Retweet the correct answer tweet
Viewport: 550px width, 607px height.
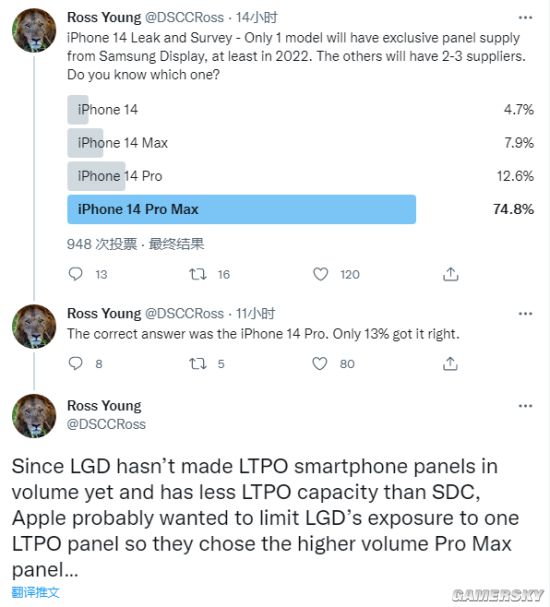[x=198, y=364]
